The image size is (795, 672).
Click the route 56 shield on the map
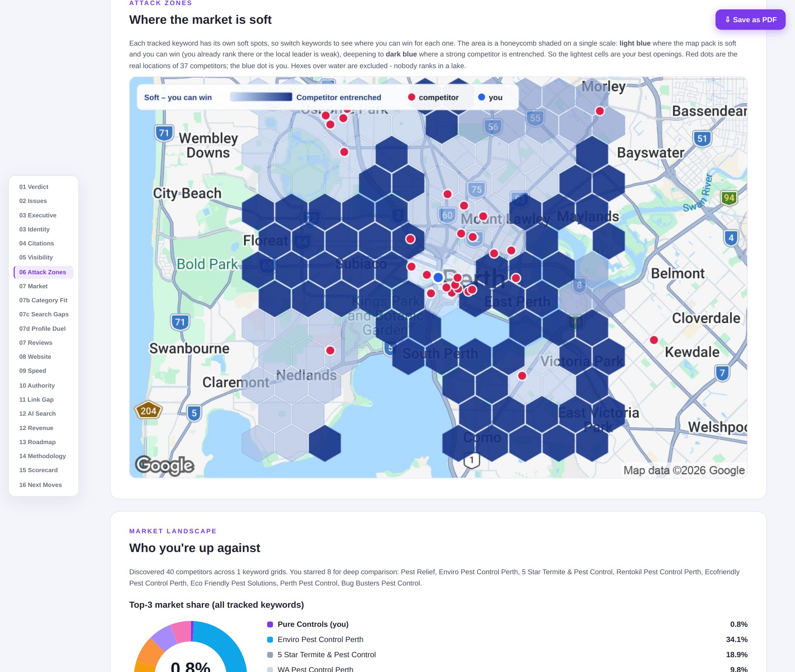493,127
